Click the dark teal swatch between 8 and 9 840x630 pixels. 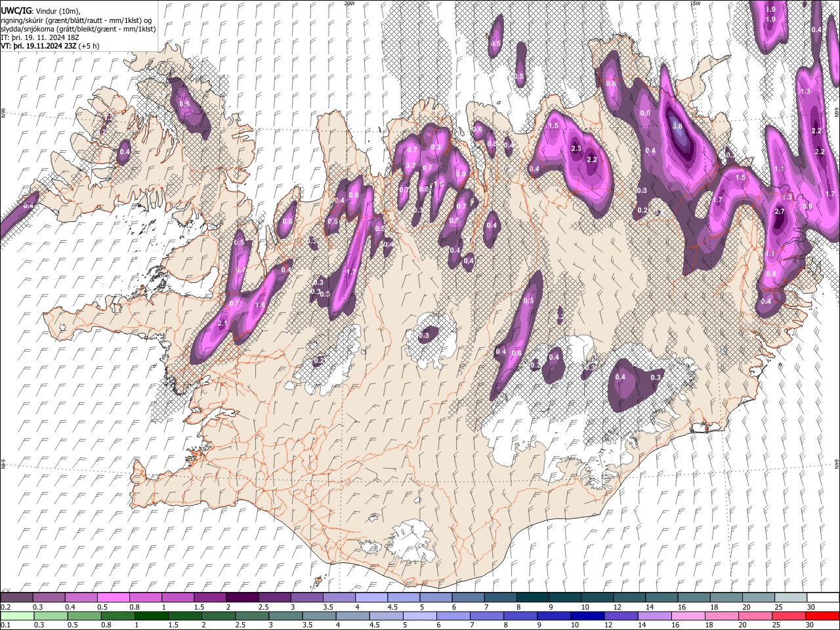click(x=532, y=598)
